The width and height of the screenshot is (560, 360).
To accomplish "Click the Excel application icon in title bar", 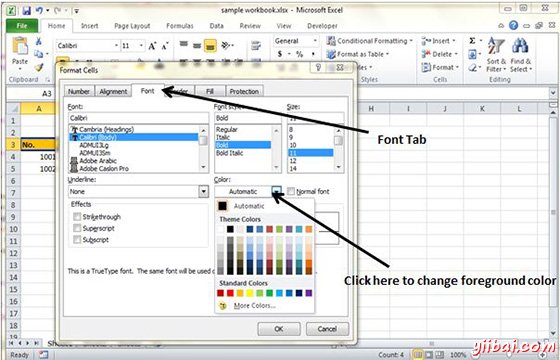I will point(12,11).
